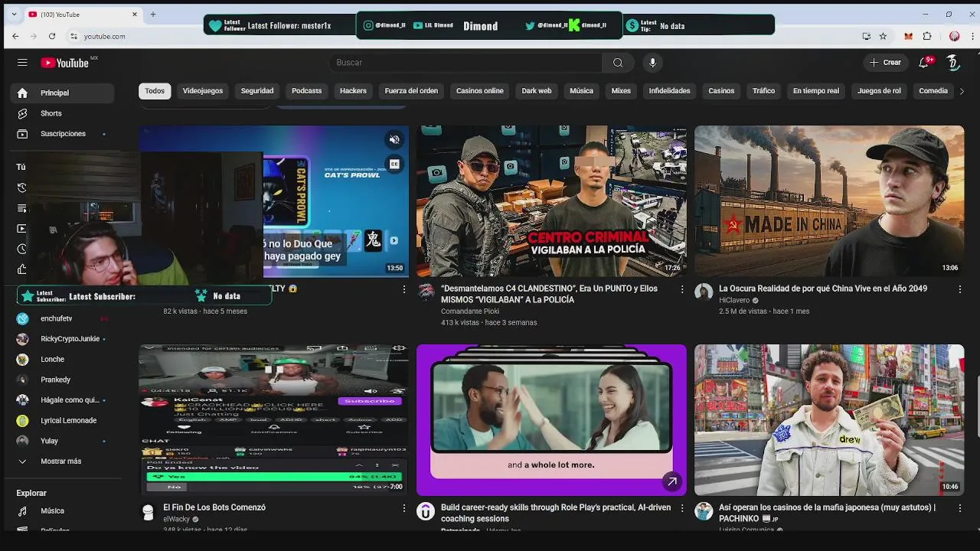Image resolution: width=980 pixels, height=551 pixels.
Task: Open options for Comandante Pioki video
Action: (x=682, y=289)
